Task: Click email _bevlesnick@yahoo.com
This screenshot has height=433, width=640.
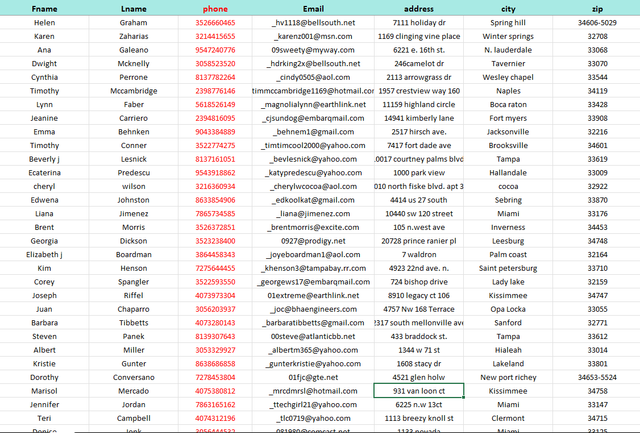Action: click(313, 159)
